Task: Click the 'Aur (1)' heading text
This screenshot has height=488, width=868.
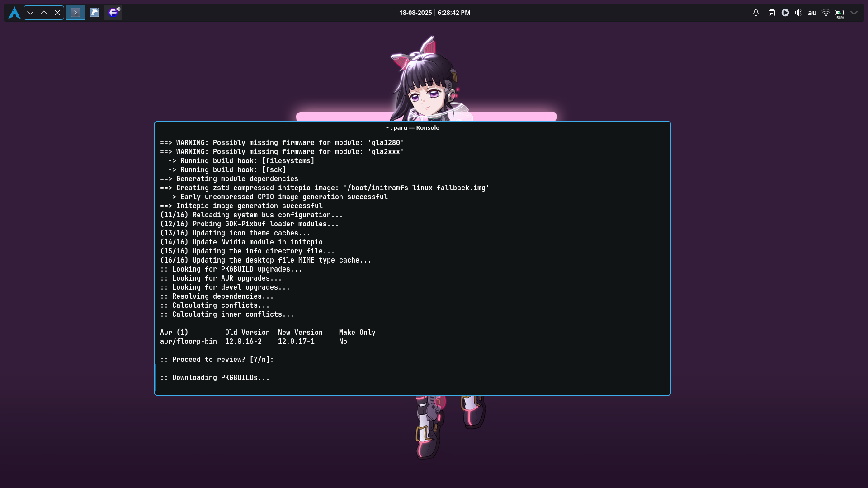Action: click(x=174, y=333)
